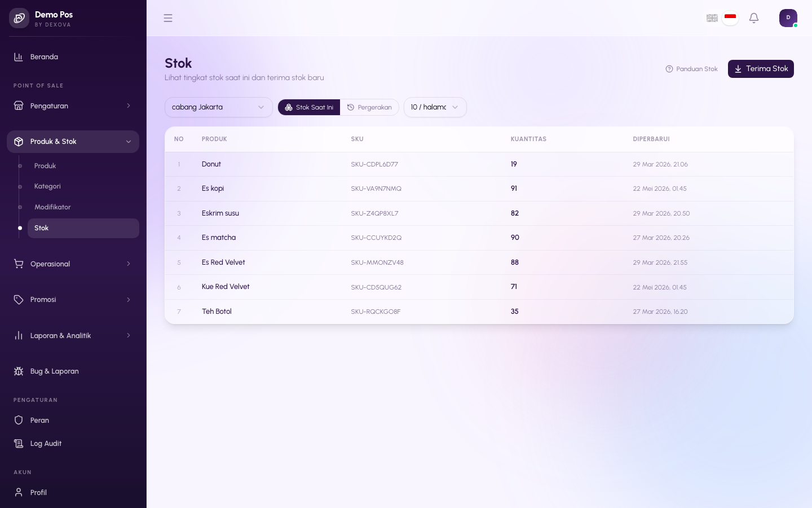Open notifications bell
The width and height of the screenshot is (812, 508).
click(754, 18)
